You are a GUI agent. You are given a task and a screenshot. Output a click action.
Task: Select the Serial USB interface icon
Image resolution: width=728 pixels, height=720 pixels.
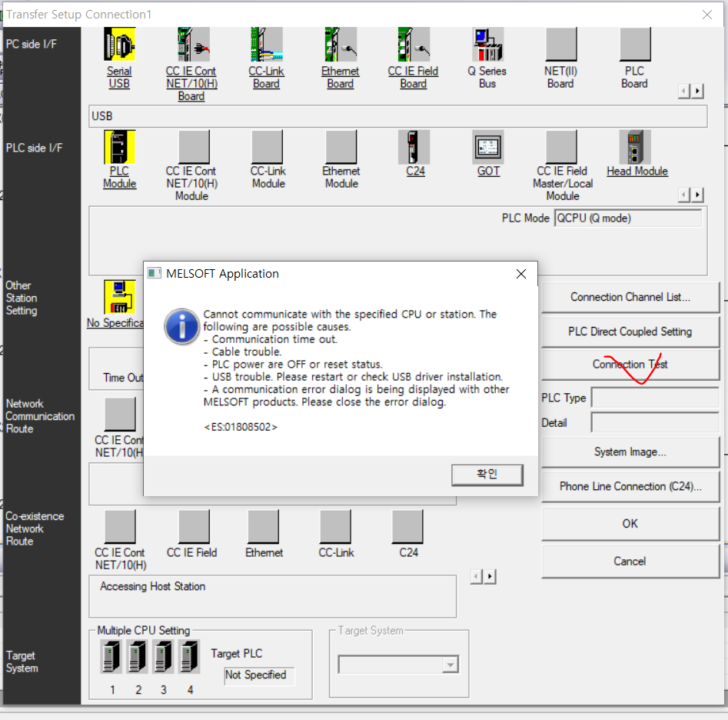click(119, 44)
